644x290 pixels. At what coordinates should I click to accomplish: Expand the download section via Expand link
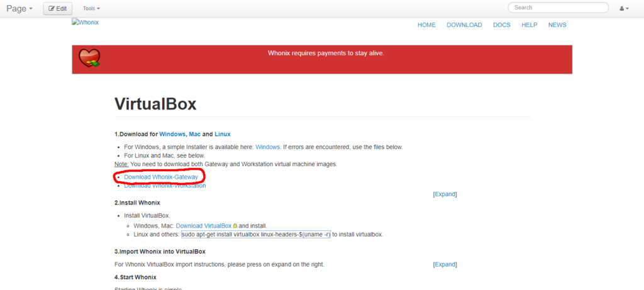[x=445, y=194]
